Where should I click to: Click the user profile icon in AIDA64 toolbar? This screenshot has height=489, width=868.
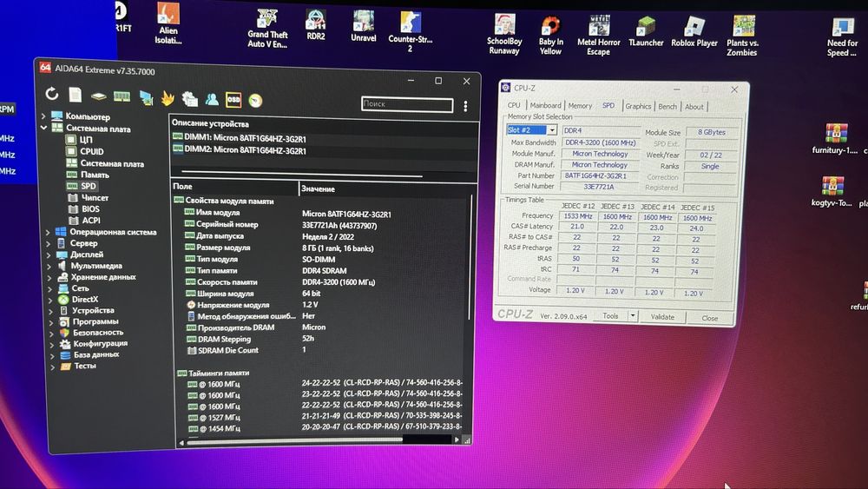212,99
